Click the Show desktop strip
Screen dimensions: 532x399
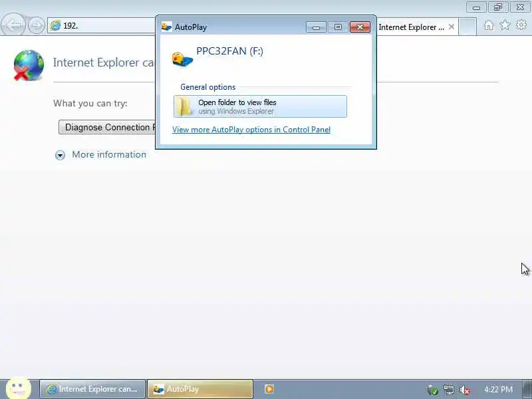coord(527,389)
